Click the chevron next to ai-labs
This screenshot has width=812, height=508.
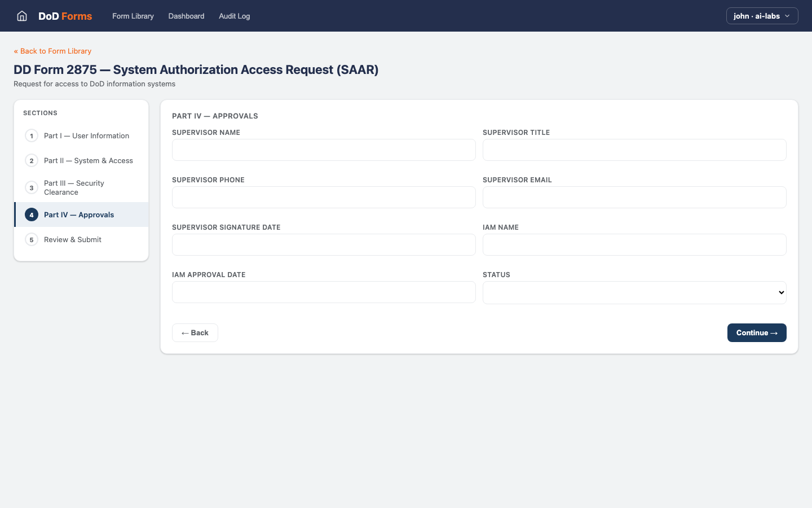click(787, 16)
